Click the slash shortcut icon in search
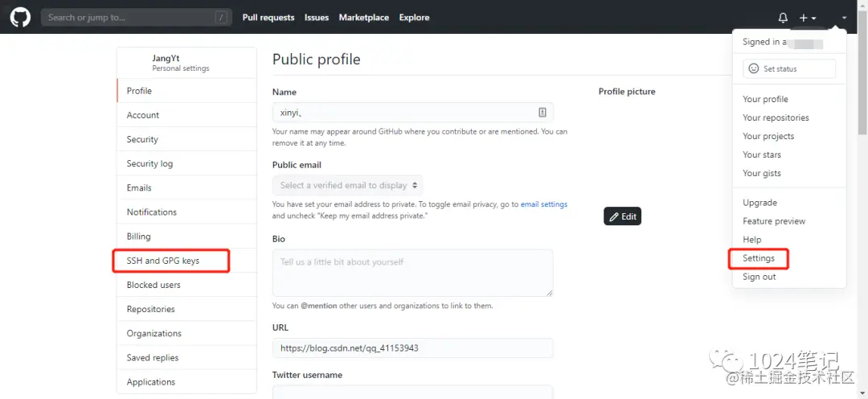This screenshot has height=399, width=868. [221, 17]
